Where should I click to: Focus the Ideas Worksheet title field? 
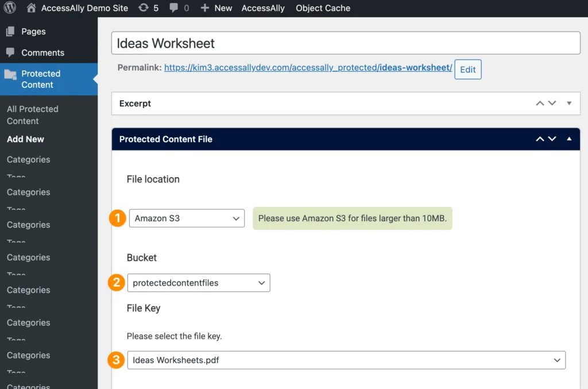click(x=346, y=43)
